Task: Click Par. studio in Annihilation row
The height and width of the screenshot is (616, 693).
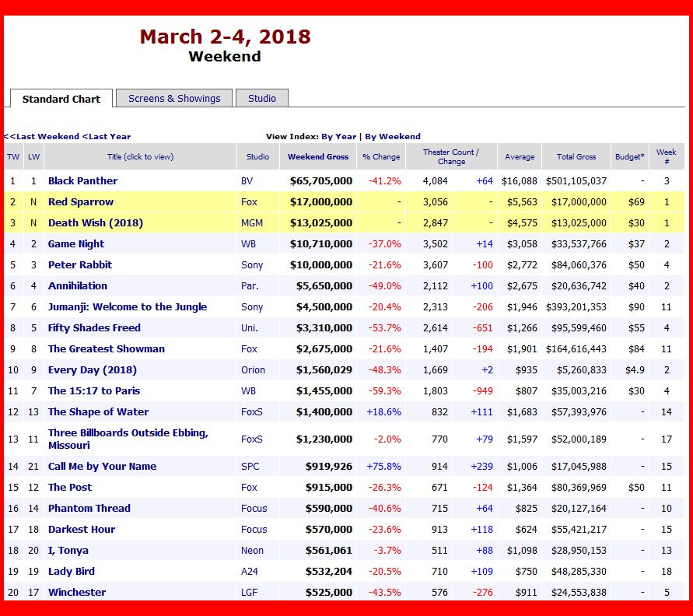Action: 250,286
